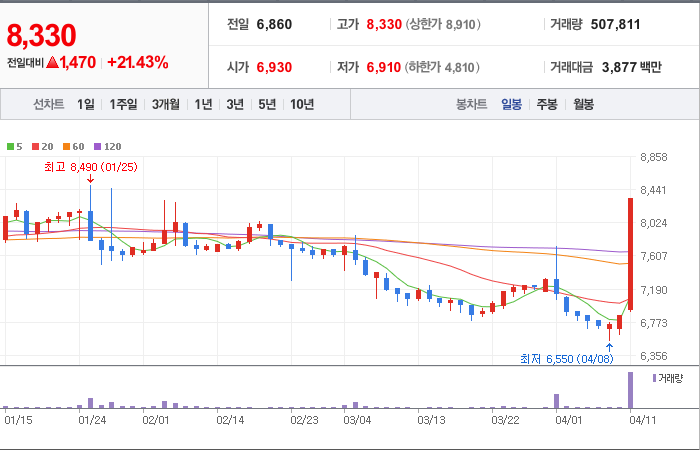Click the 하한가 4,810 lower limit text
Image resolution: width=700 pixels, height=450 pixels.
click(442, 67)
